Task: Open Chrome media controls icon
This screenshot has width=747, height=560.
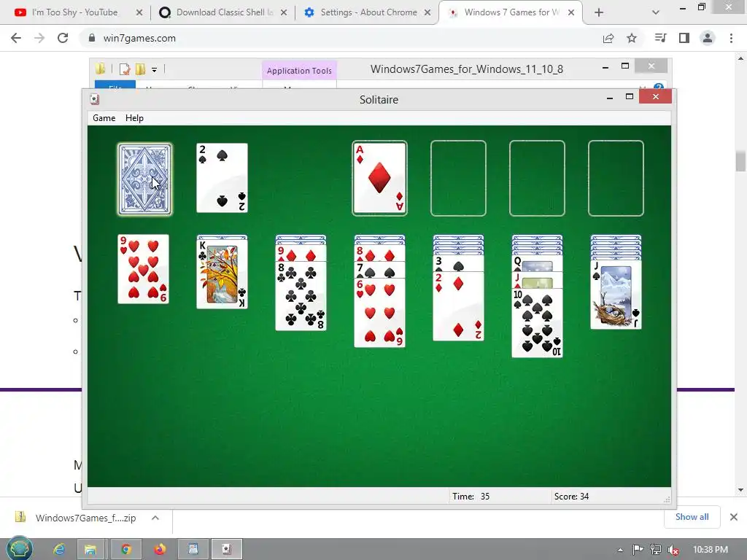Action: click(661, 38)
